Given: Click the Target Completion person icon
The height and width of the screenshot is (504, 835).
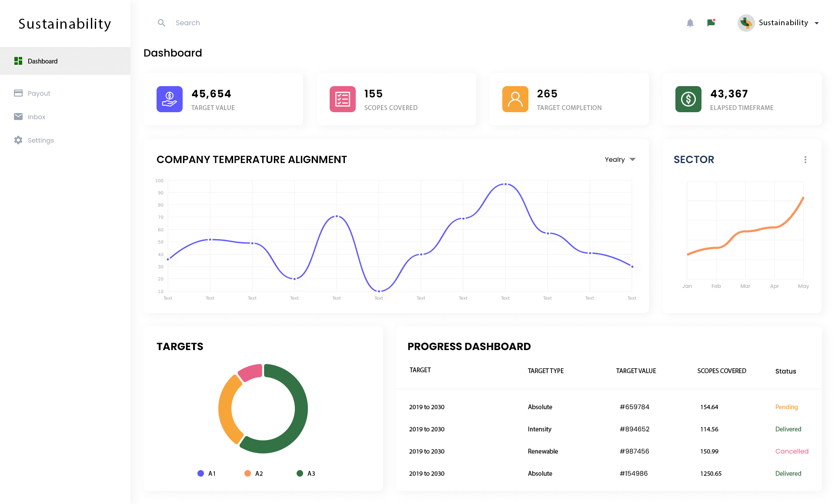Looking at the screenshot, I should point(515,99).
